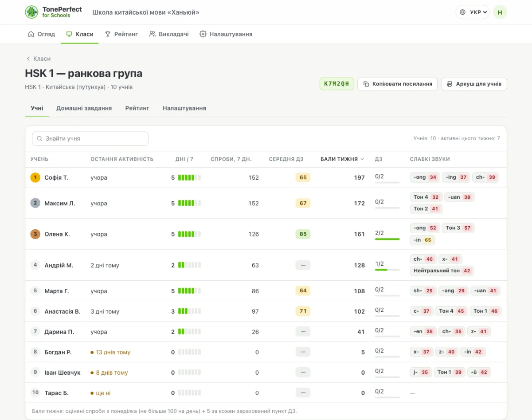Click the gold rank 1 badge
This screenshot has width=532, height=420.
click(x=35, y=177)
